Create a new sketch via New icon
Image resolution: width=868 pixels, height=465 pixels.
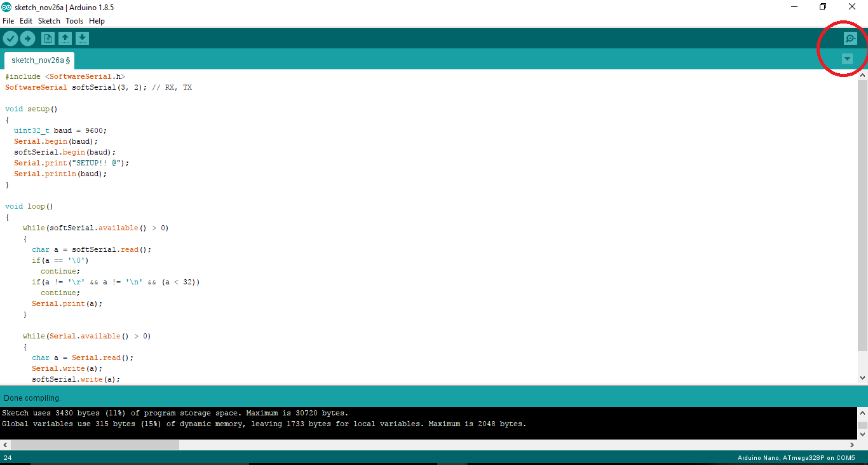48,38
